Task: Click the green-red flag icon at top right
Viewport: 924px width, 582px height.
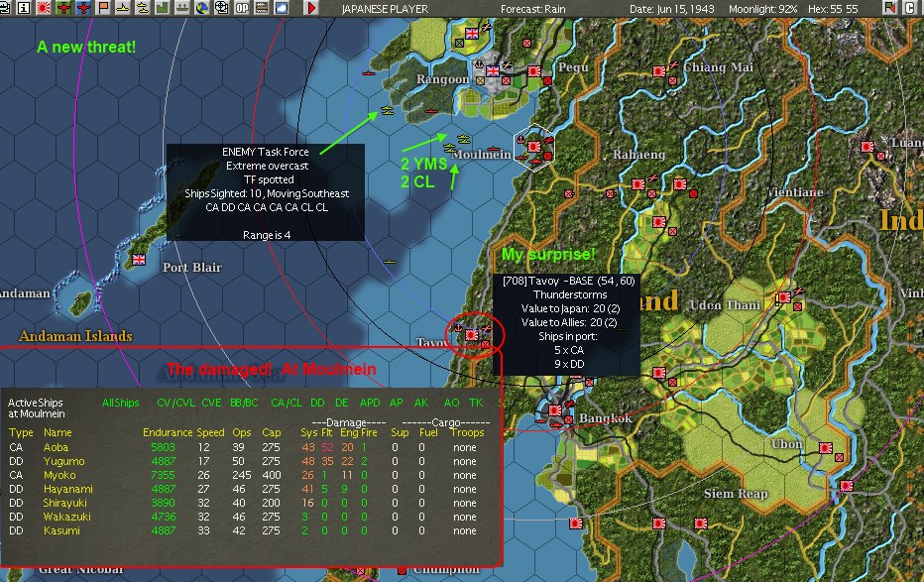Action: pos(890,8)
